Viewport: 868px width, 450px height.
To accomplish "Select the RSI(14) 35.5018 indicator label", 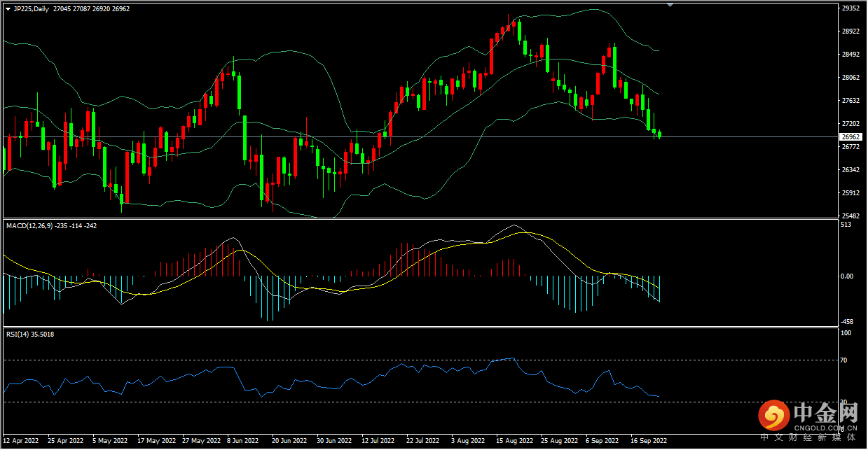I will [30, 335].
